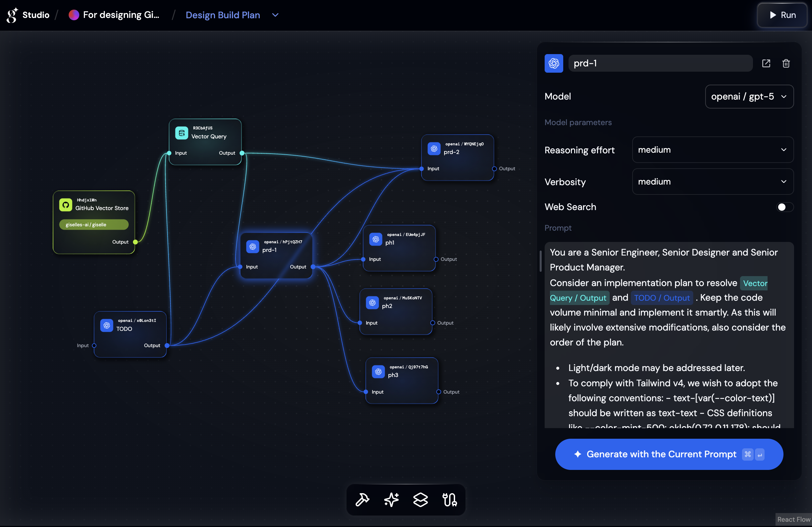The height and width of the screenshot is (527, 812).
Task: Click the database icon on the Vector Query node
Action: click(x=181, y=133)
